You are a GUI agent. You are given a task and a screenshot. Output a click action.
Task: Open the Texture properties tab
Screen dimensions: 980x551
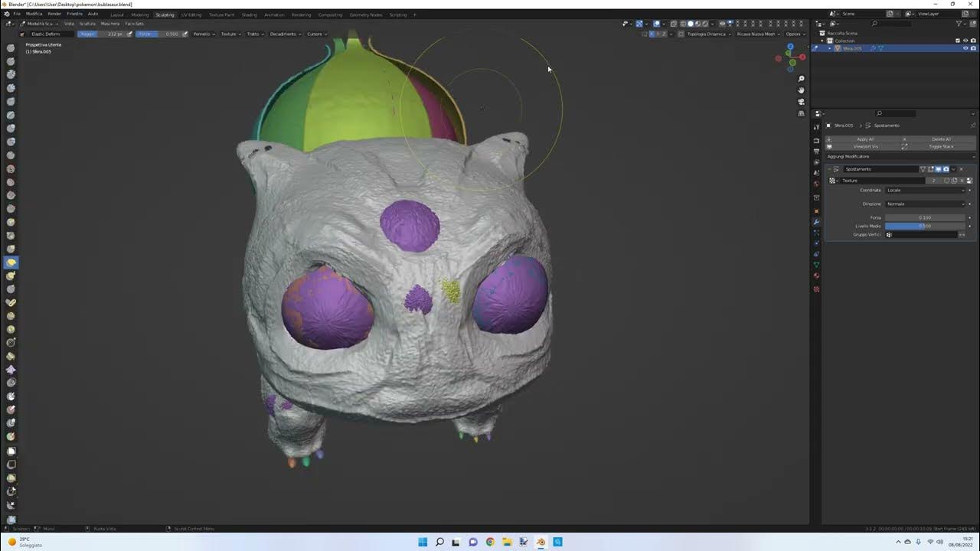click(x=817, y=289)
